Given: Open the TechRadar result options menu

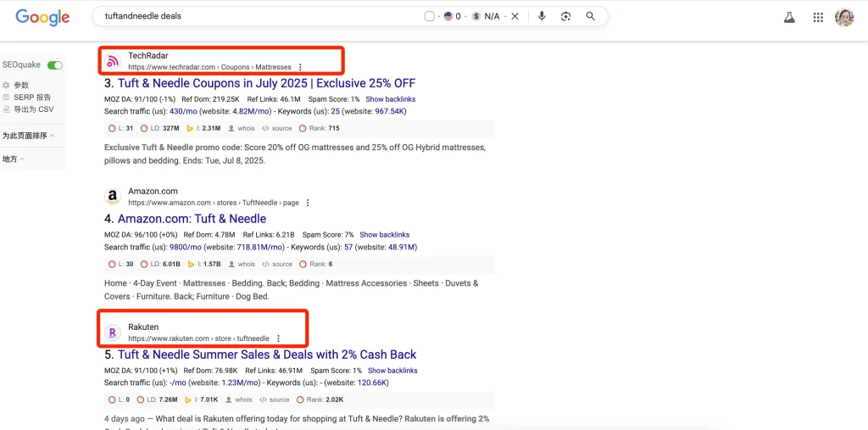Looking at the screenshot, I should 300,67.
